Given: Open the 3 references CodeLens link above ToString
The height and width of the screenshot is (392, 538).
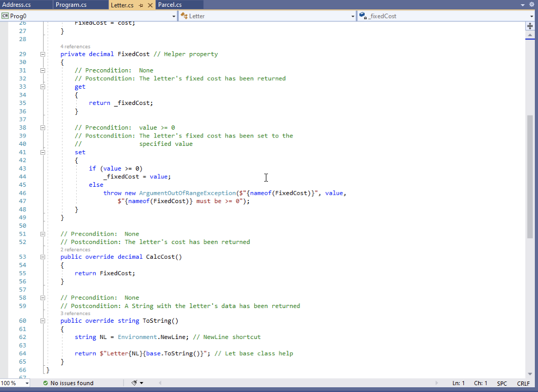Looking at the screenshot, I should coord(76,313).
